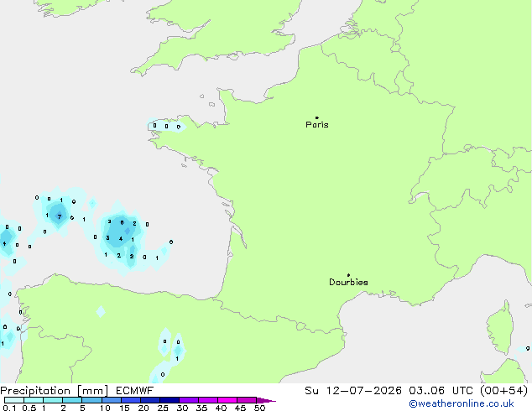Click the 20–25 mm legend color swatch
The width and height of the screenshot is (532, 411).
(x=149, y=400)
